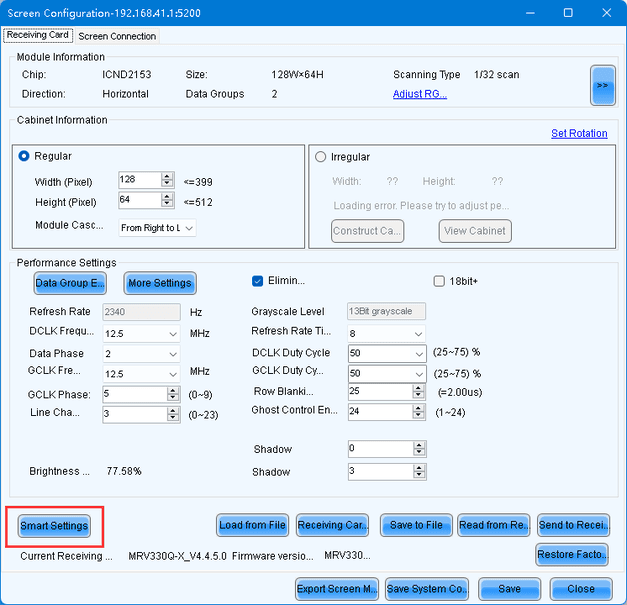Screen dimensions: 627x605
Task: Click the Ghost Control End value field
Action: click(x=380, y=411)
